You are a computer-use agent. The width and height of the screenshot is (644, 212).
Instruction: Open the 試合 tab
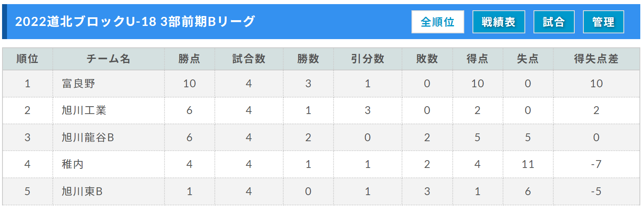(x=554, y=22)
